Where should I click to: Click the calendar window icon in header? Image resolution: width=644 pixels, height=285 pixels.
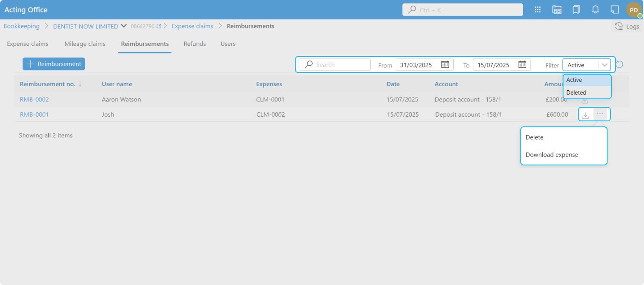click(557, 10)
